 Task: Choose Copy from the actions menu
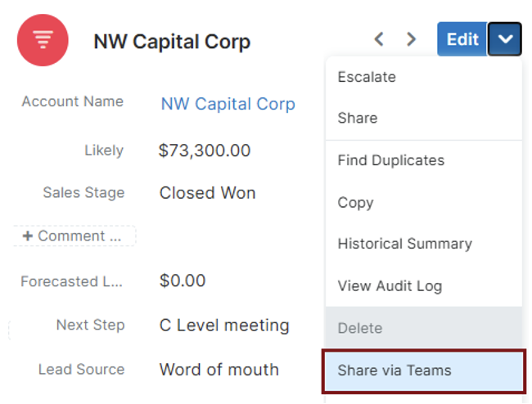pyautogui.click(x=355, y=203)
